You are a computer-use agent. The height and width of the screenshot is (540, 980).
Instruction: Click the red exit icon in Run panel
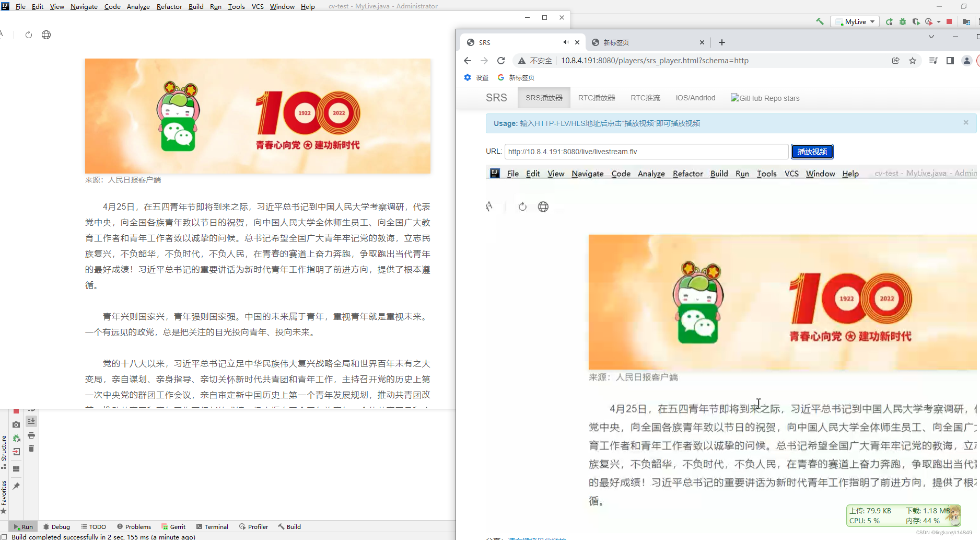click(16, 452)
